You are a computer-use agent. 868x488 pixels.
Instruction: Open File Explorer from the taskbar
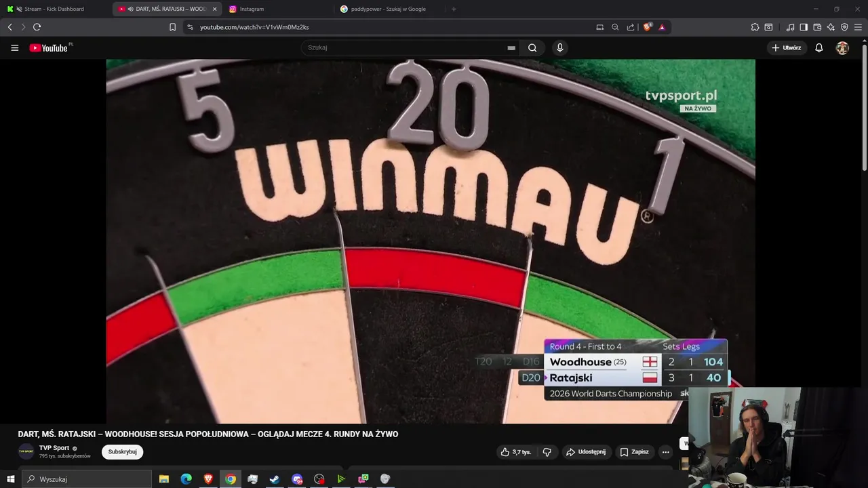click(164, 479)
